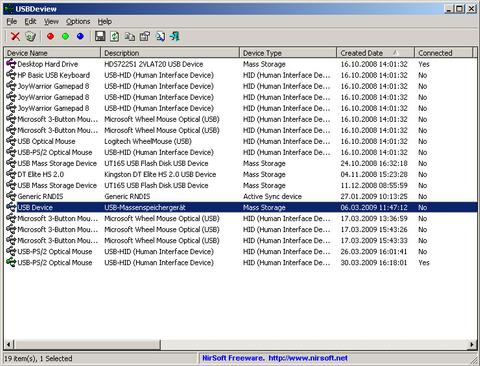Select the DT Elite HS 2.0 device
Viewport: 480px width, 366px height.
(41, 174)
